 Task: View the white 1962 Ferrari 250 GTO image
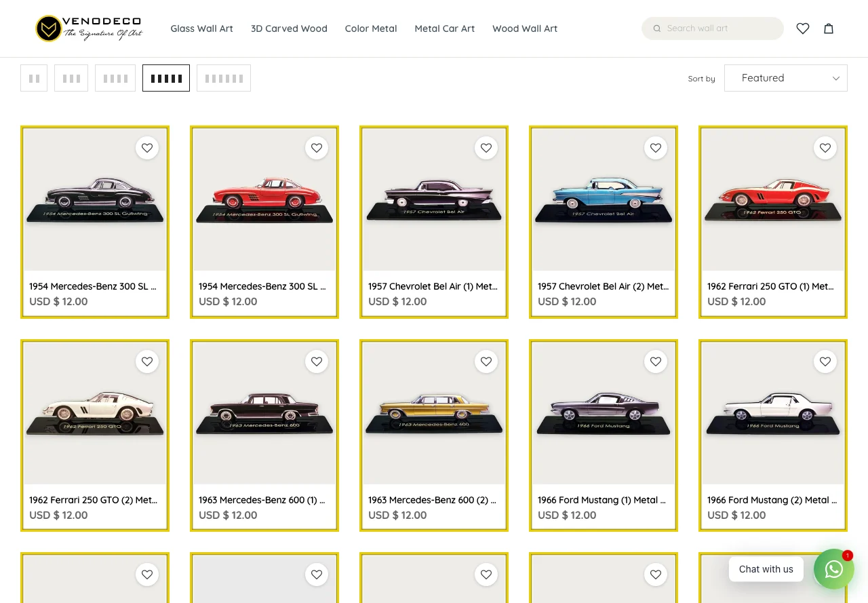coord(95,414)
